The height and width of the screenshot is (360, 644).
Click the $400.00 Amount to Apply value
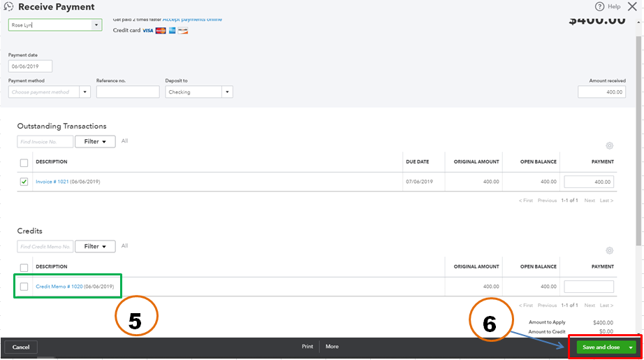603,323
